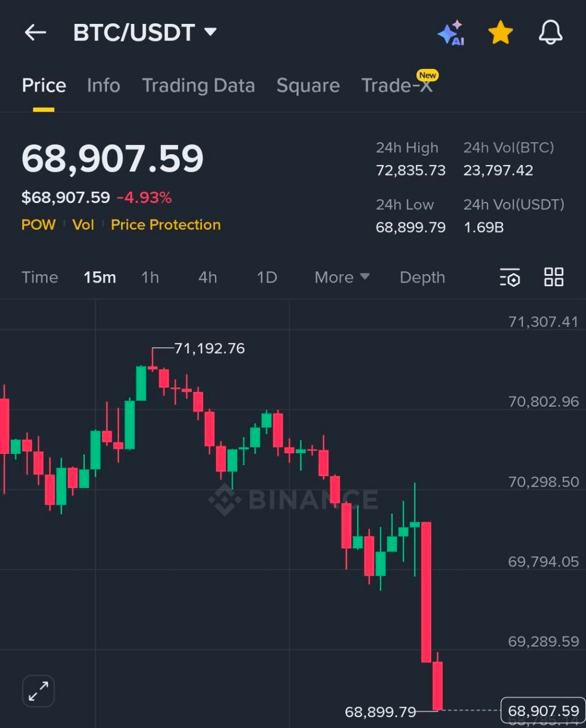Open the chart grid layout icon
This screenshot has width=586, height=728.
point(554,277)
